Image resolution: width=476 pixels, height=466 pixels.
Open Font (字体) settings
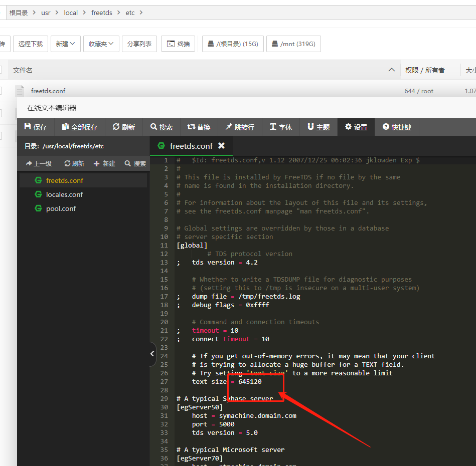[281, 127]
